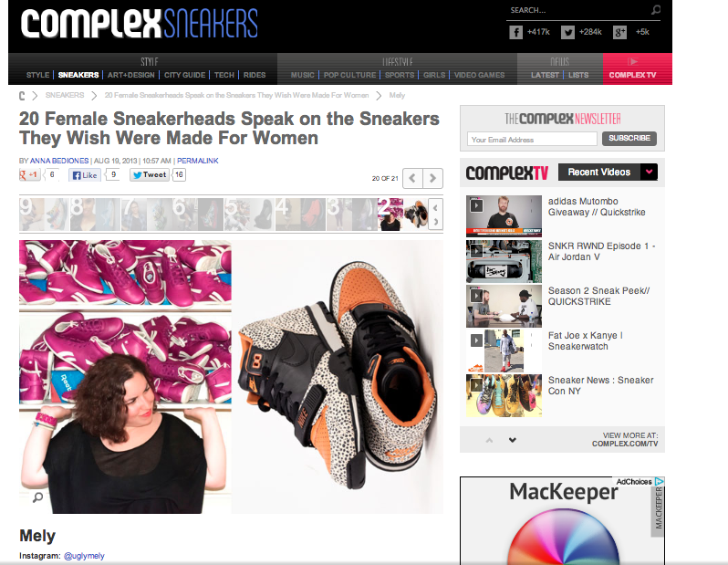
Task: Click the AdChoices icon on ad
Action: click(660, 481)
